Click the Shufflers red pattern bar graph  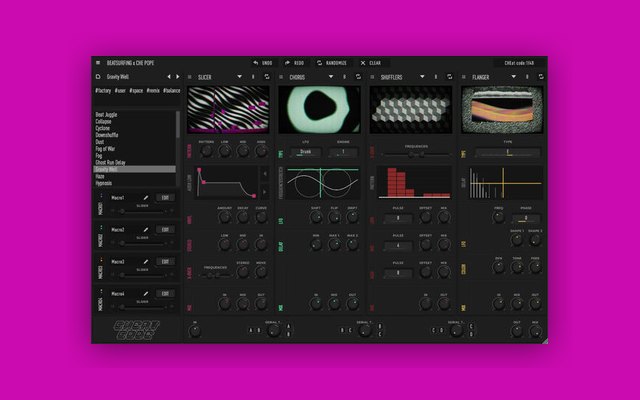coord(414,182)
